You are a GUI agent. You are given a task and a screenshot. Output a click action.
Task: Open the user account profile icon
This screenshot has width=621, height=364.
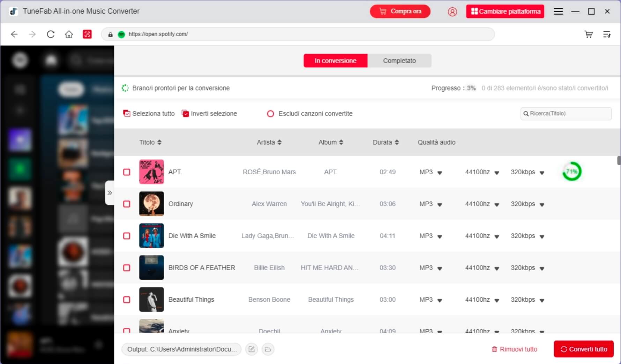click(x=452, y=12)
